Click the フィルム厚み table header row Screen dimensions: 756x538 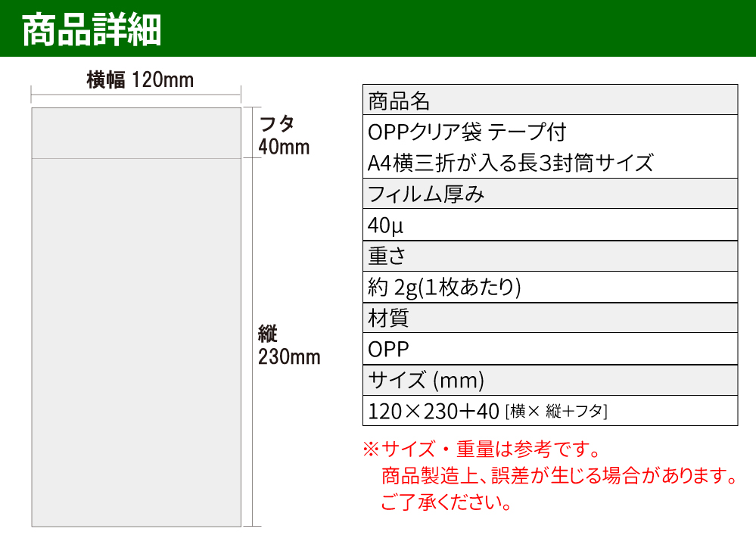pyautogui.click(x=550, y=194)
